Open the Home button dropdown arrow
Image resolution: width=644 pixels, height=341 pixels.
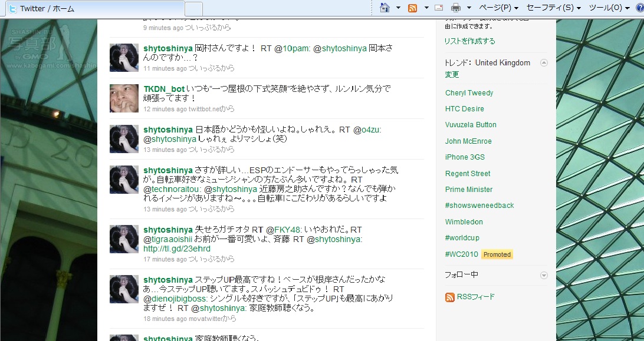(398, 8)
